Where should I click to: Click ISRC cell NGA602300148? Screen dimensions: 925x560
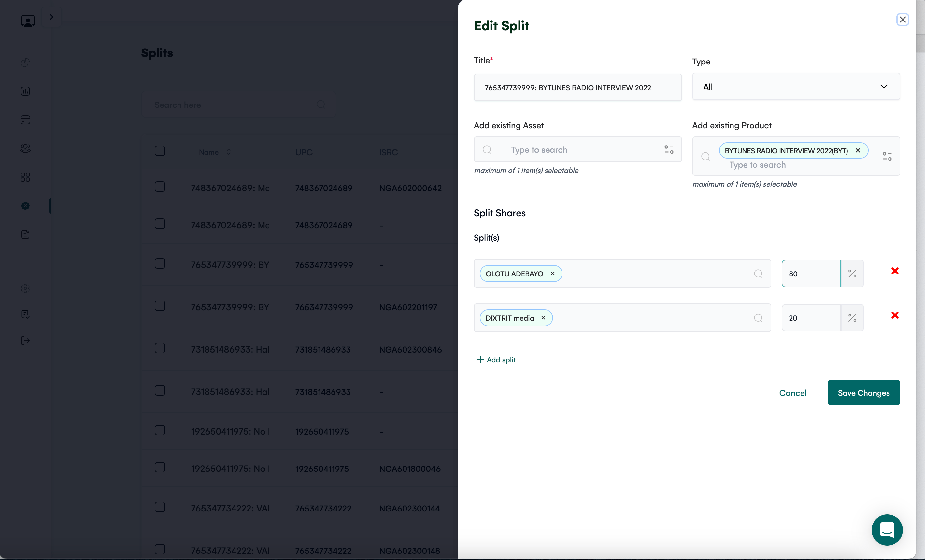point(409,551)
